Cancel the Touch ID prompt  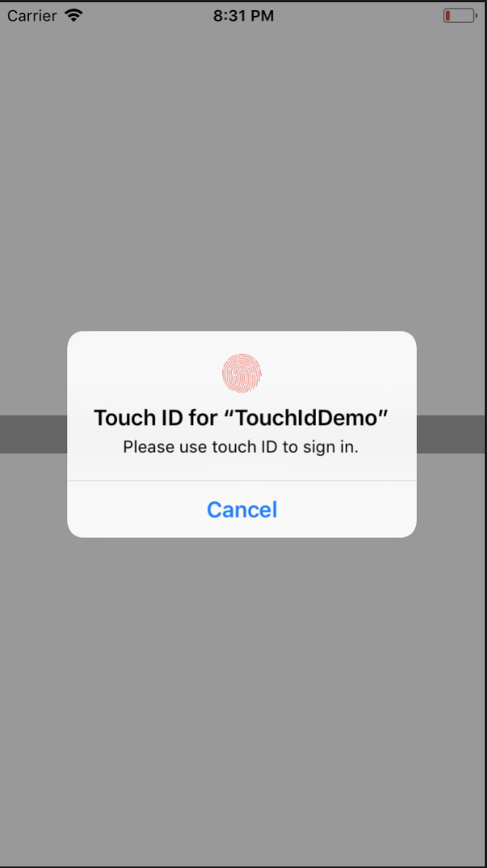[241, 510]
